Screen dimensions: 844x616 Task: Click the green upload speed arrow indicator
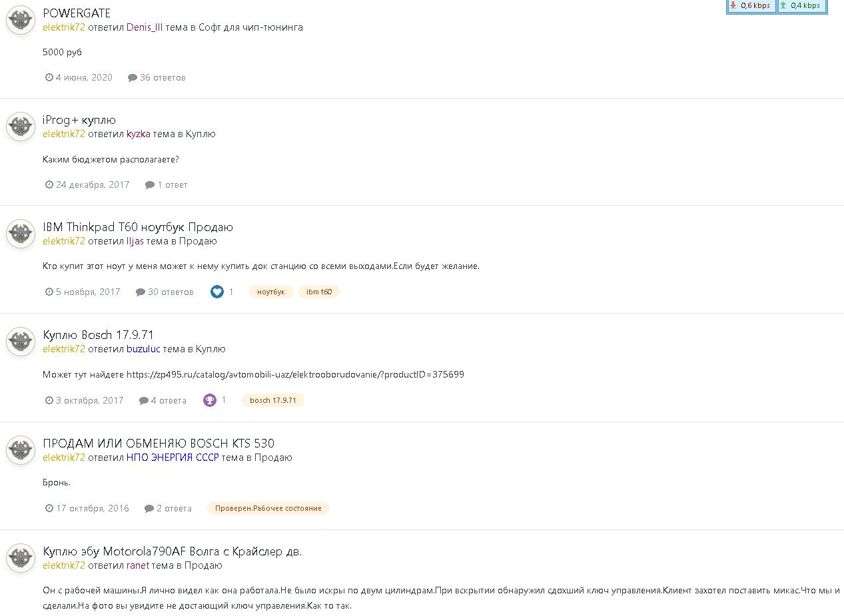tap(783, 5)
